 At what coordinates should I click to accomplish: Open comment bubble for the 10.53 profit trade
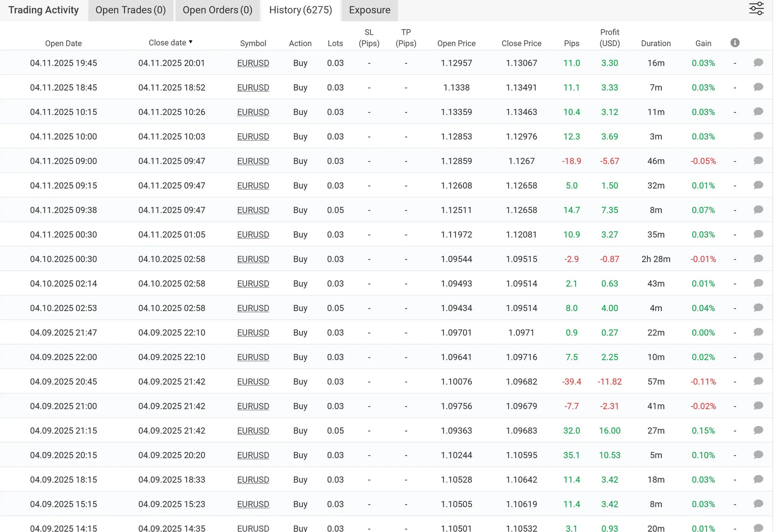[x=758, y=455]
